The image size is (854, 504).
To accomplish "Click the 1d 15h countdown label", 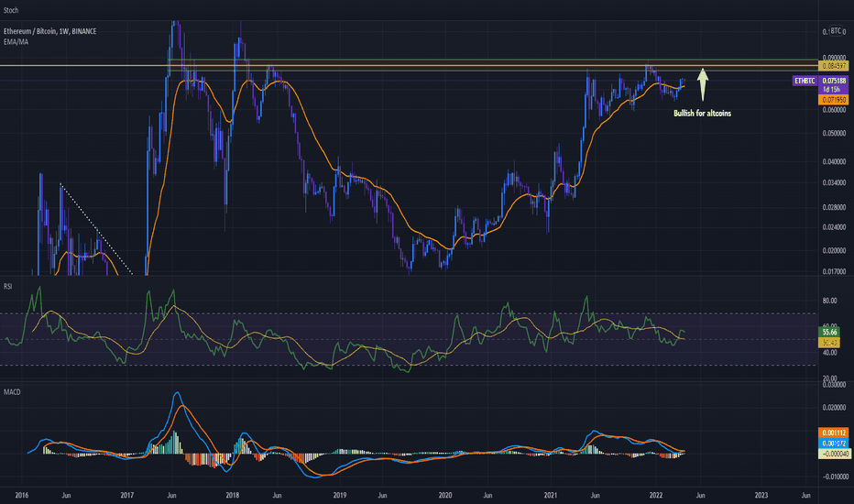I will click(832, 89).
